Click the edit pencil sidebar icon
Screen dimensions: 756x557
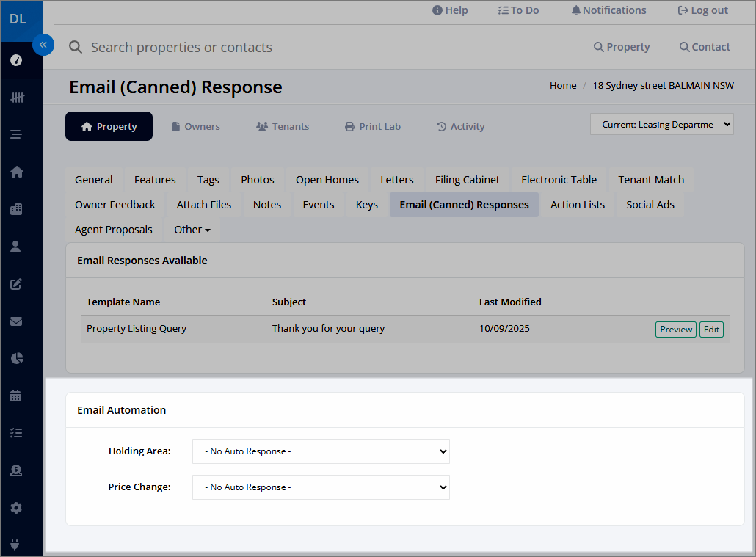click(16, 283)
